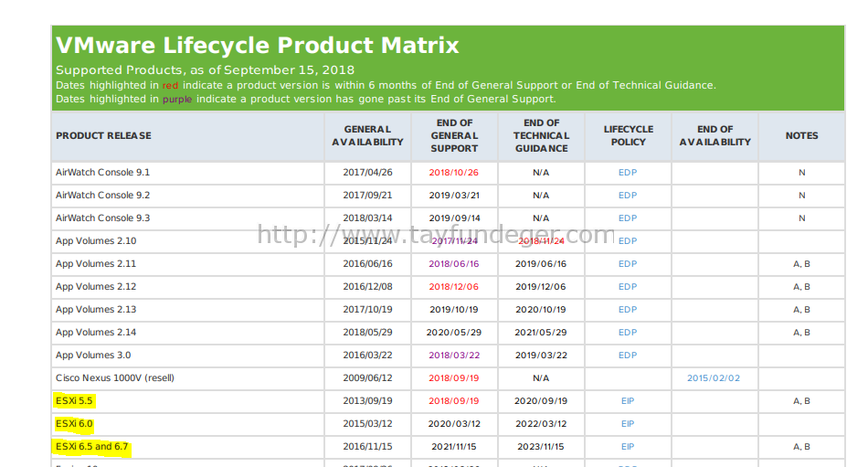Select the END OF AVAILABILITY column header
The width and height of the screenshot is (868, 467).
pos(715,136)
